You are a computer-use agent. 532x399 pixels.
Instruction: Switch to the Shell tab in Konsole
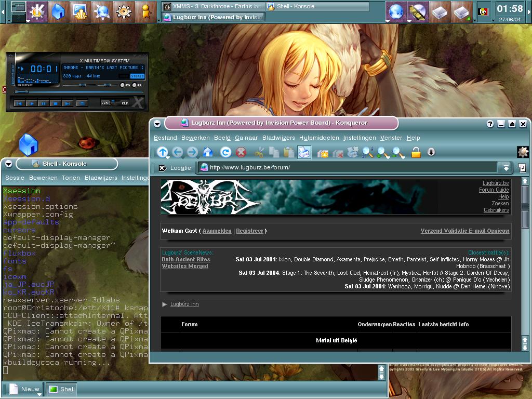pos(62,389)
